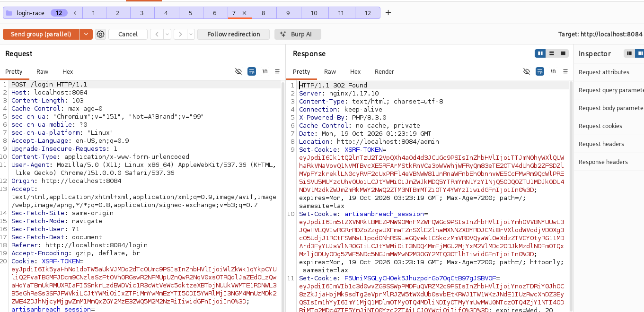The width and height of the screenshot is (644, 312).
Task: Click the login-race group item count badge
Action: (59, 13)
